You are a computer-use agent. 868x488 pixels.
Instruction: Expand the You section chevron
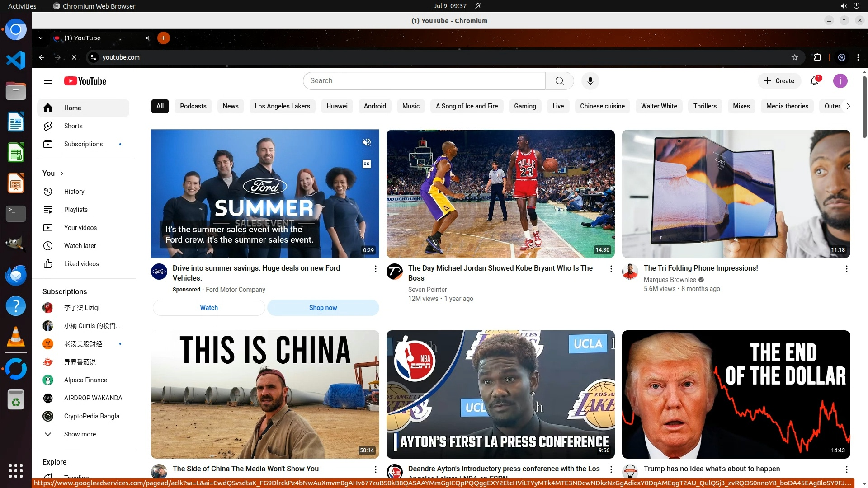[x=62, y=174]
